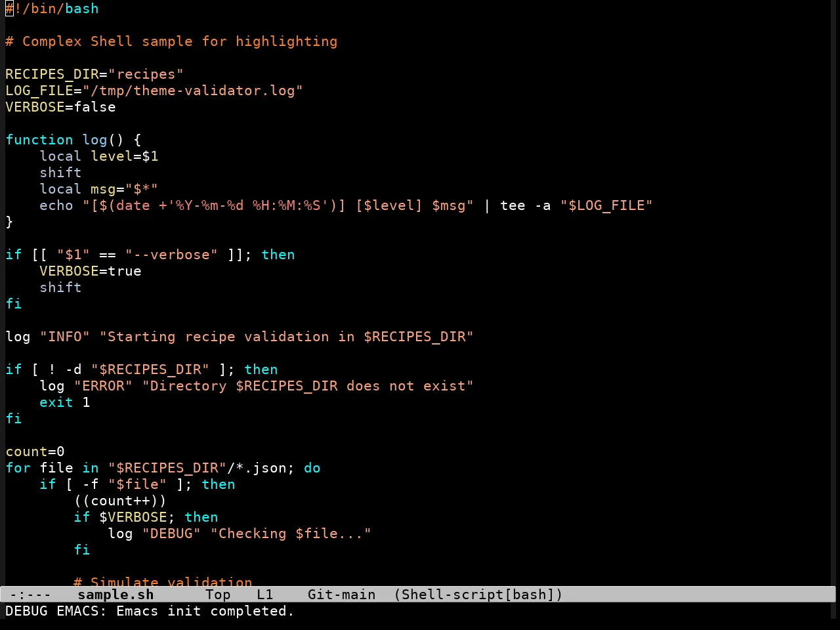Click the "ERROR" string
This screenshot has width=840, height=630.
click(x=103, y=386)
